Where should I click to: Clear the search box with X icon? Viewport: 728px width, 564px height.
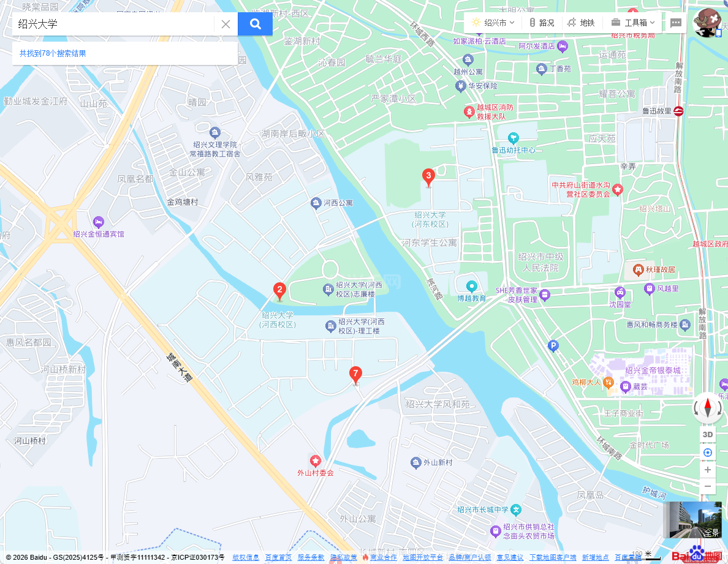(x=226, y=24)
